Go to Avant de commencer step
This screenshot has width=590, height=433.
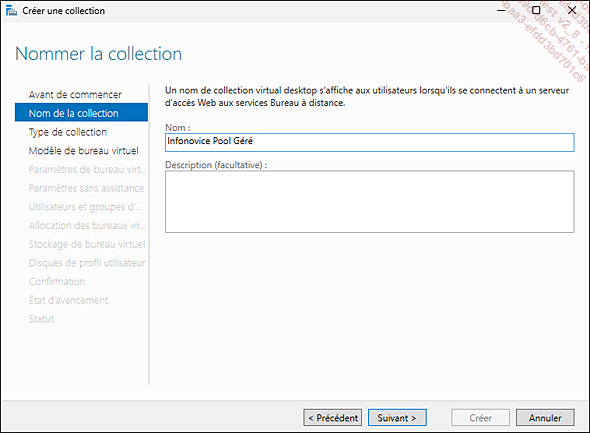(x=75, y=94)
